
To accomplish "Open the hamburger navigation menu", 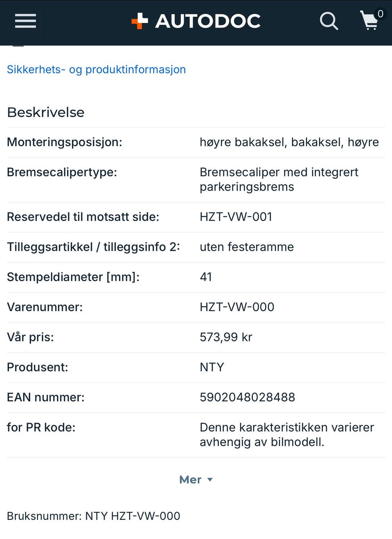I will [x=25, y=21].
